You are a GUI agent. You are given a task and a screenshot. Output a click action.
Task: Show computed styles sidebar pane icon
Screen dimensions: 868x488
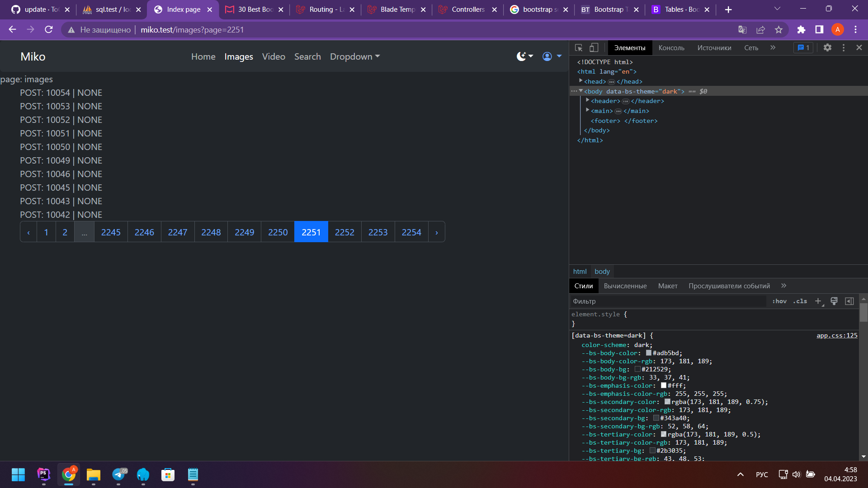849,301
